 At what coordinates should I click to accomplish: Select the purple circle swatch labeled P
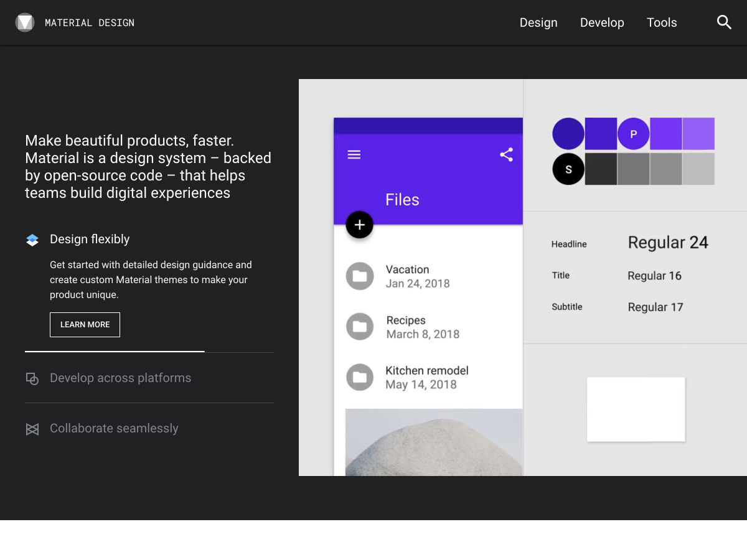tap(633, 134)
